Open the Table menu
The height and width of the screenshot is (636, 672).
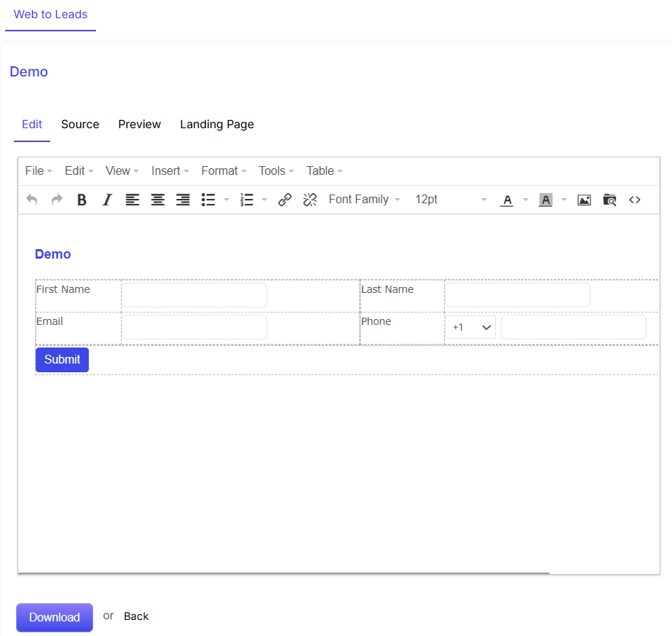[x=325, y=171]
